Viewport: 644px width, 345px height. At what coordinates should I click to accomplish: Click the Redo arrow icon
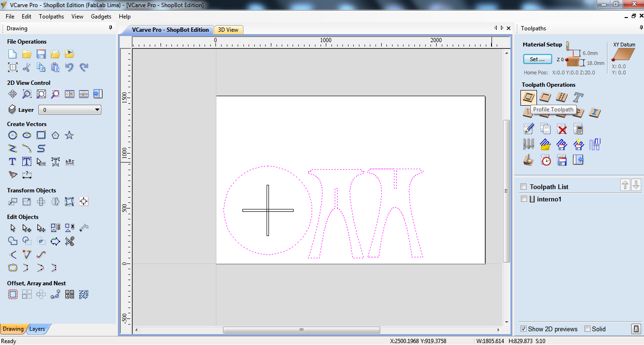pyautogui.click(x=84, y=67)
